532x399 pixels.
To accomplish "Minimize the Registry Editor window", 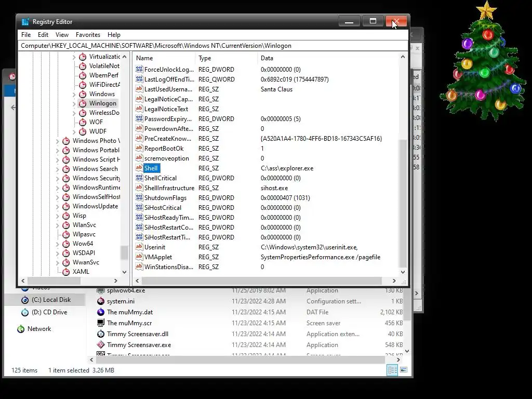I will [349, 21].
